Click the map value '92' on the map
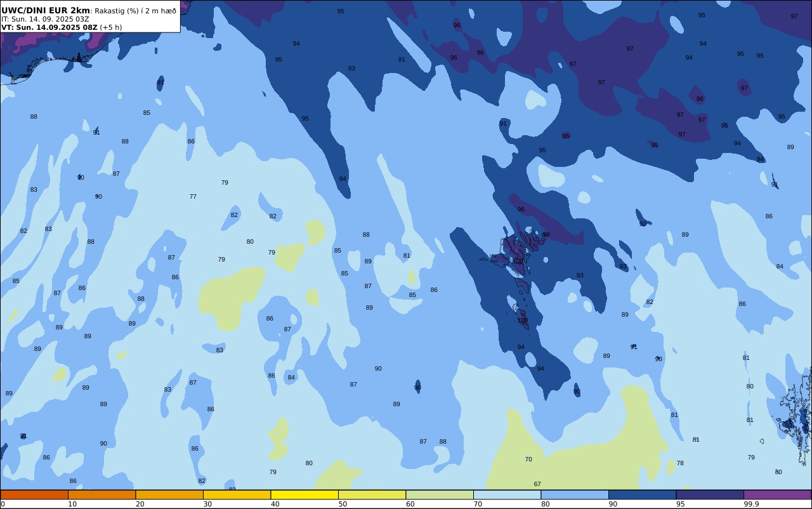Screen dimensions: 812x509 click(x=643, y=224)
